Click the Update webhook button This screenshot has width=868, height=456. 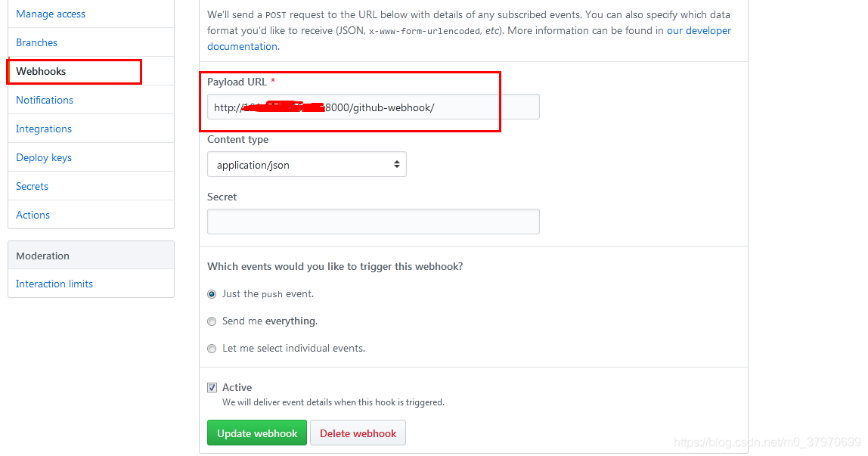point(256,433)
